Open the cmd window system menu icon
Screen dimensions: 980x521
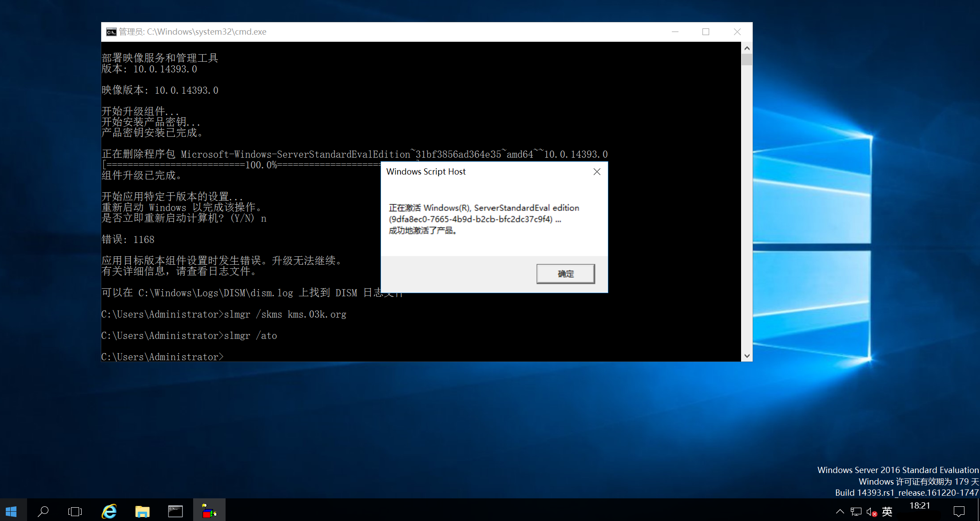111,32
